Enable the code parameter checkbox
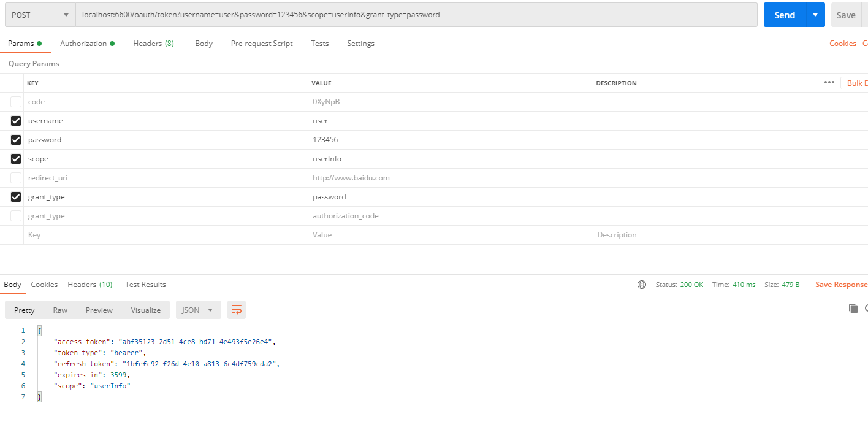Viewport: 868px width, 430px height. 16,102
